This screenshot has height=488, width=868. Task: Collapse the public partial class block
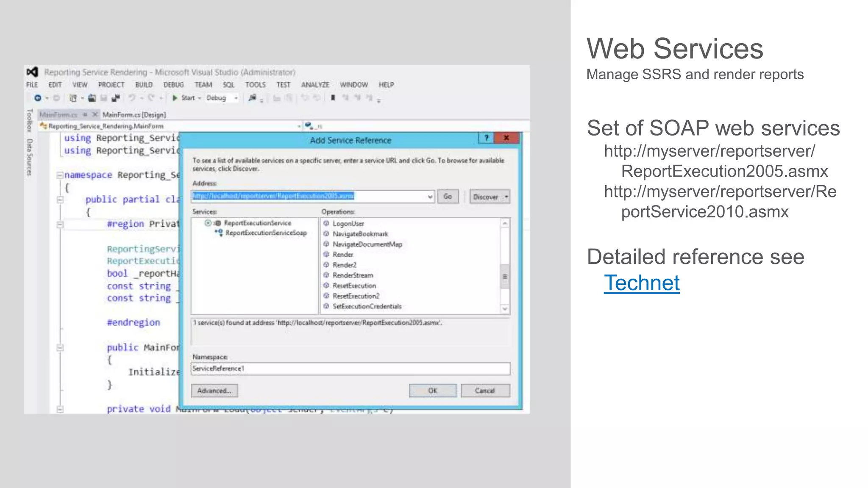[x=60, y=200]
